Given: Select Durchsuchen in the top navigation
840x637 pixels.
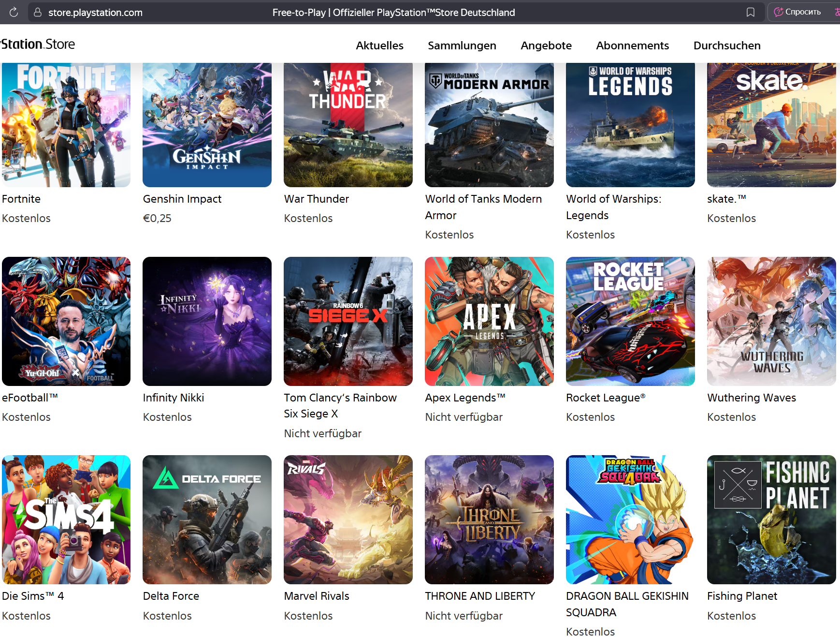Looking at the screenshot, I should [727, 45].
